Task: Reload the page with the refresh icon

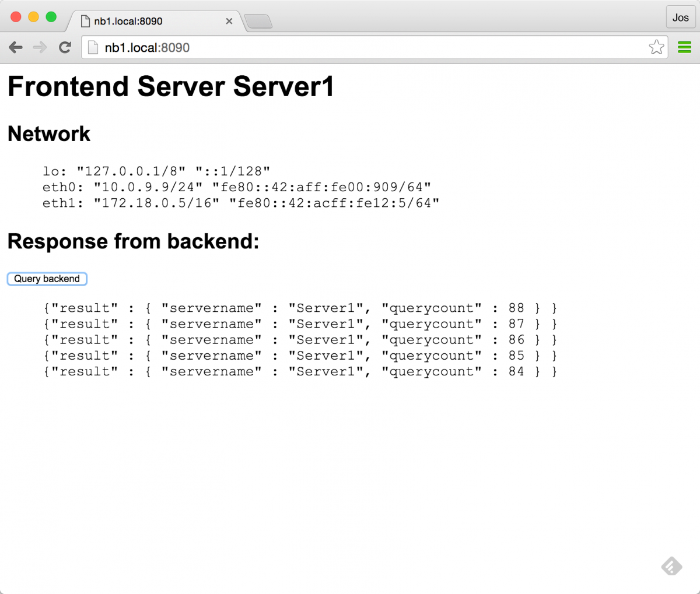Action: tap(65, 47)
